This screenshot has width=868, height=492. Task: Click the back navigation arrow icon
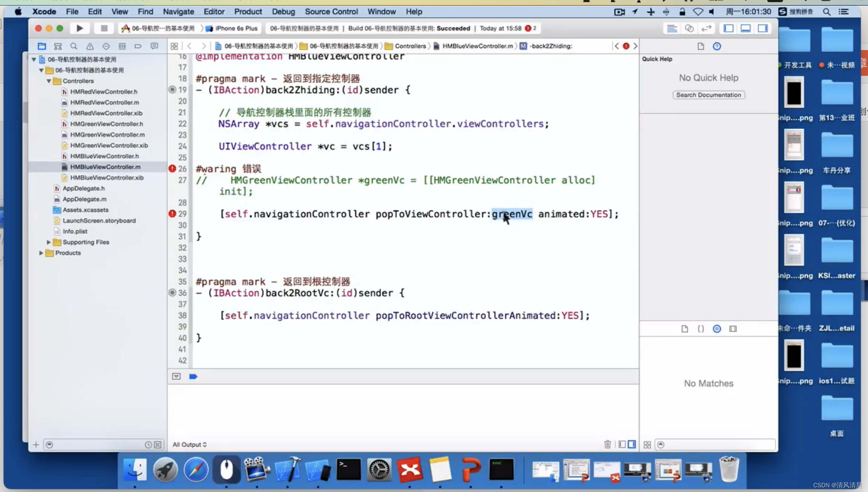[189, 45]
